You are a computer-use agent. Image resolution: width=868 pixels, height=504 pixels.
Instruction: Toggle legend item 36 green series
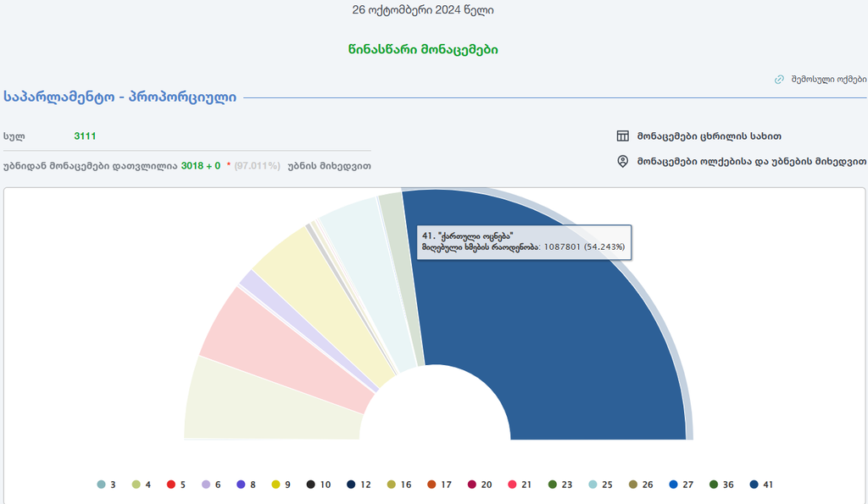(721, 485)
